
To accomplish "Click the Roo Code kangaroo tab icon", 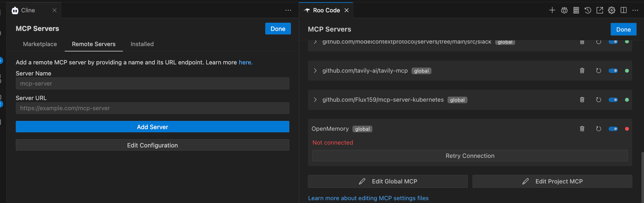I will (x=307, y=10).
